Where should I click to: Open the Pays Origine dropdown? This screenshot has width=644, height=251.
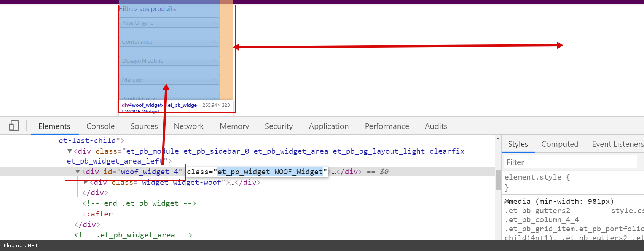pyautogui.click(x=169, y=23)
